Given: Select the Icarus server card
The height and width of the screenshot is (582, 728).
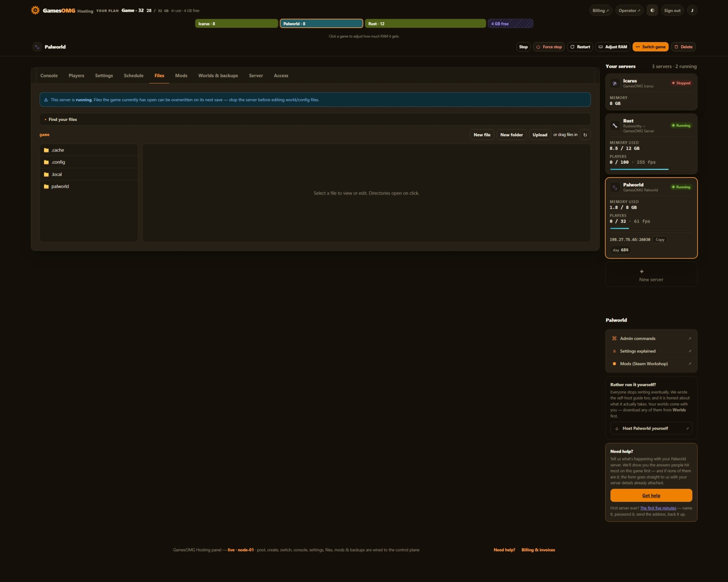Looking at the screenshot, I should pyautogui.click(x=651, y=92).
